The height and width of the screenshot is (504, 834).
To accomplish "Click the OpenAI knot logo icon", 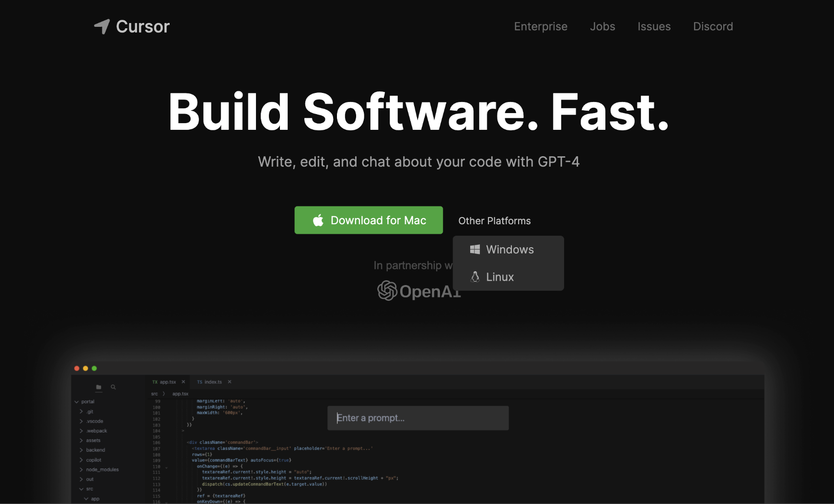I will pos(387,291).
